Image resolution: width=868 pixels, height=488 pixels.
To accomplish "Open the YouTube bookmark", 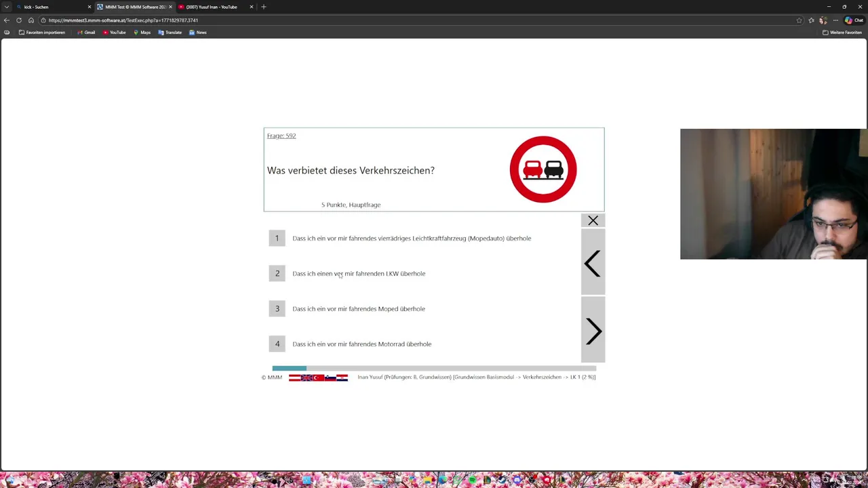I will (115, 33).
